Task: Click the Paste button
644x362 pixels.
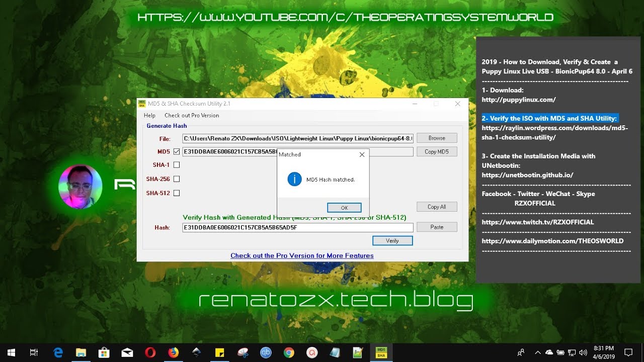Action: (437, 227)
